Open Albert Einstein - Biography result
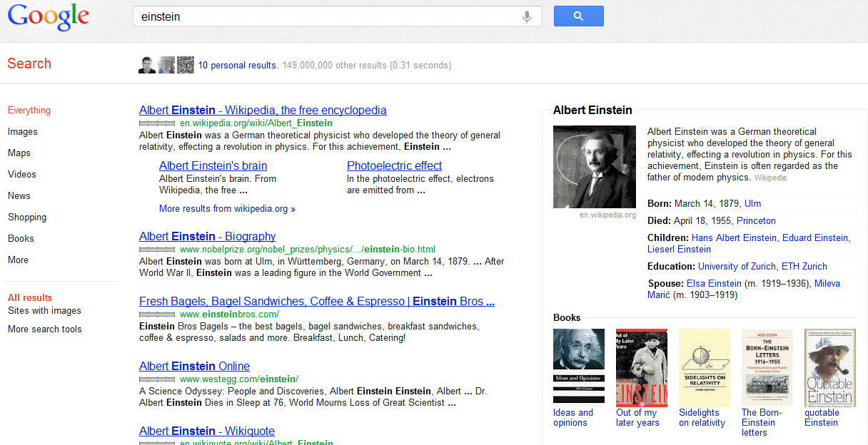868x445 pixels. pos(207,237)
